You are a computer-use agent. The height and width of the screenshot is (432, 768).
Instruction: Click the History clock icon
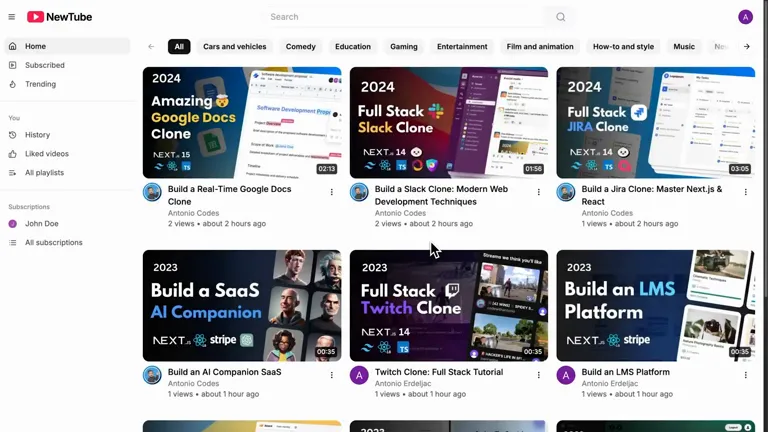(x=13, y=135)
